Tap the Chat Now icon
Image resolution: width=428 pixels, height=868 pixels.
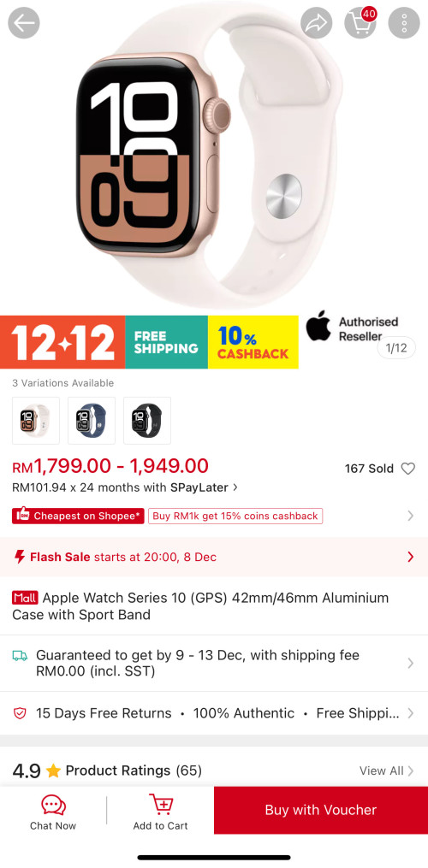pos(53,805)
